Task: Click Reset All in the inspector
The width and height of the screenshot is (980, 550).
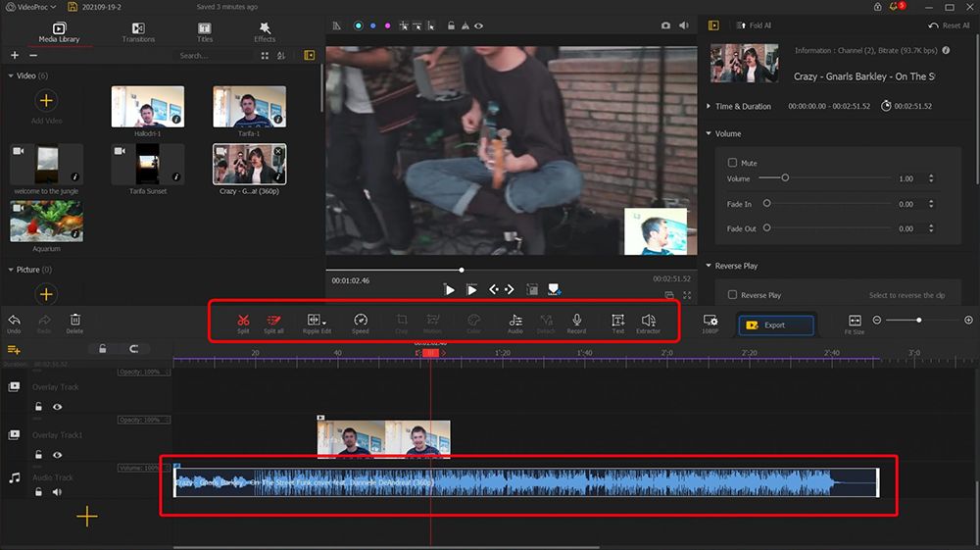Action: [x=950, y=25]
